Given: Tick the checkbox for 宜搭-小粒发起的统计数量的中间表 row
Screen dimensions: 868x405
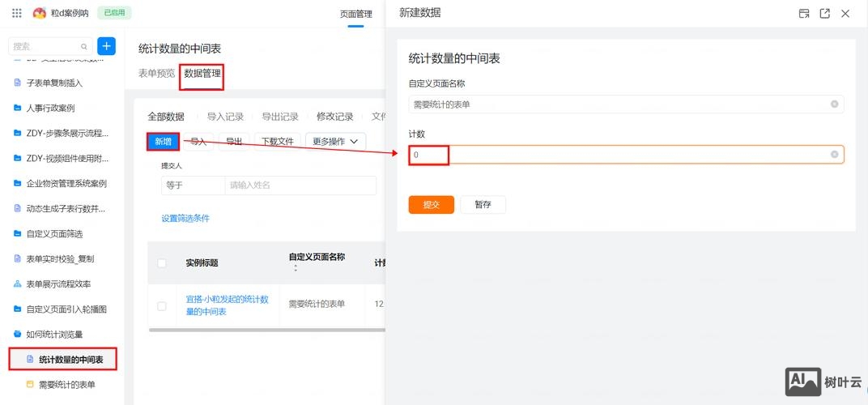Looking at the screenshot, I should [x=162, y=306].
